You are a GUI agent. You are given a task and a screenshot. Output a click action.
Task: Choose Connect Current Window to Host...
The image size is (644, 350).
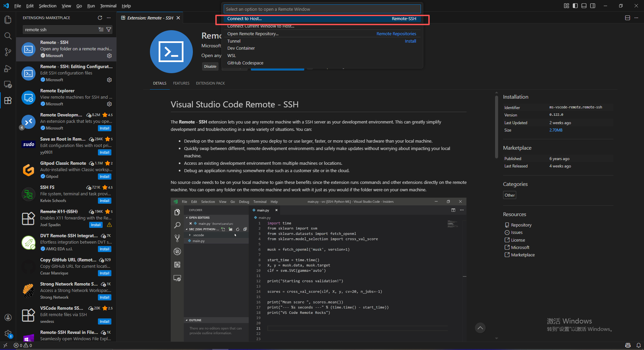pyautogui.click(x=322, y=26)
